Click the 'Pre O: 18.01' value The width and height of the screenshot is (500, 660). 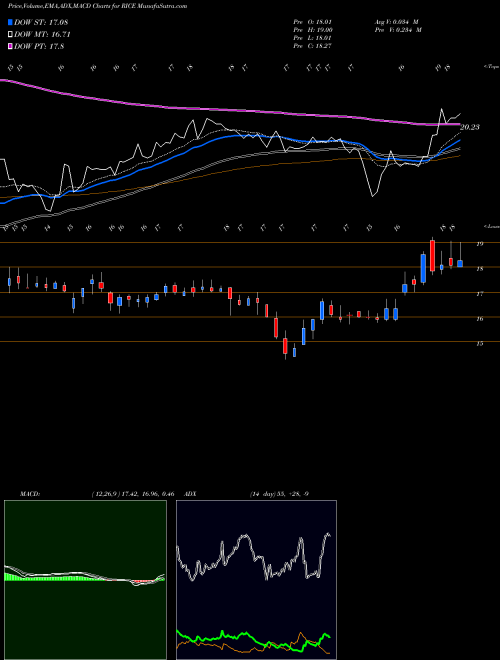click(x=313, y=22)
